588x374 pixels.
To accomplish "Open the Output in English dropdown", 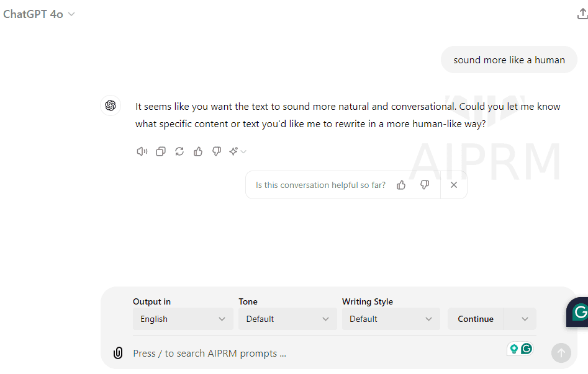I will coord(183,319).
